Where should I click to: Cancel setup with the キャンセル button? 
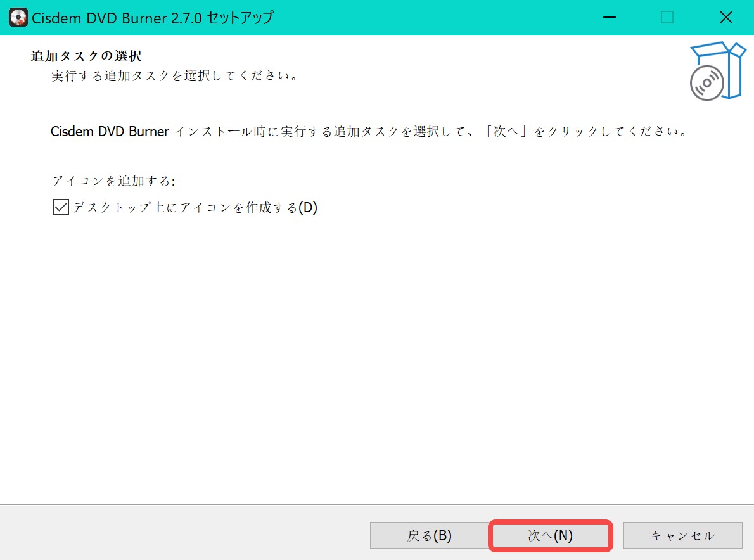683,535
